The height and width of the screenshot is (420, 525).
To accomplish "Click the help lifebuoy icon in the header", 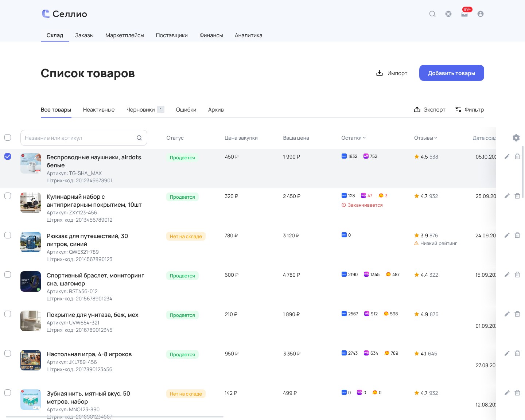I will coord(448,14).
